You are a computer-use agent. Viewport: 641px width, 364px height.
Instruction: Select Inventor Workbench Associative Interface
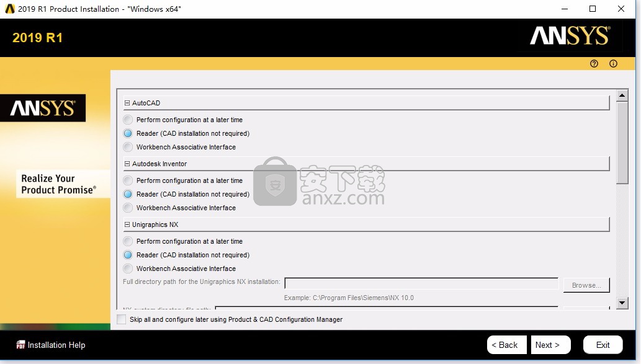128,208
